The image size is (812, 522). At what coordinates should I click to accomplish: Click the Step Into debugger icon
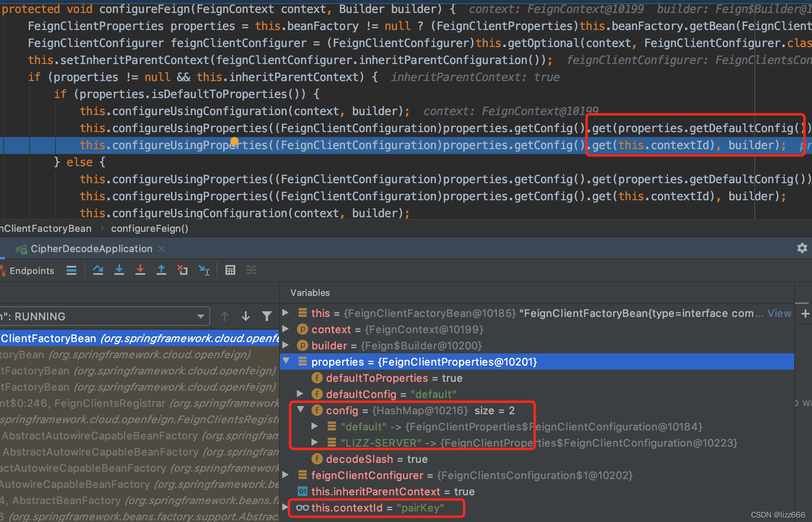pyautogui.click(x=119, y=270)
